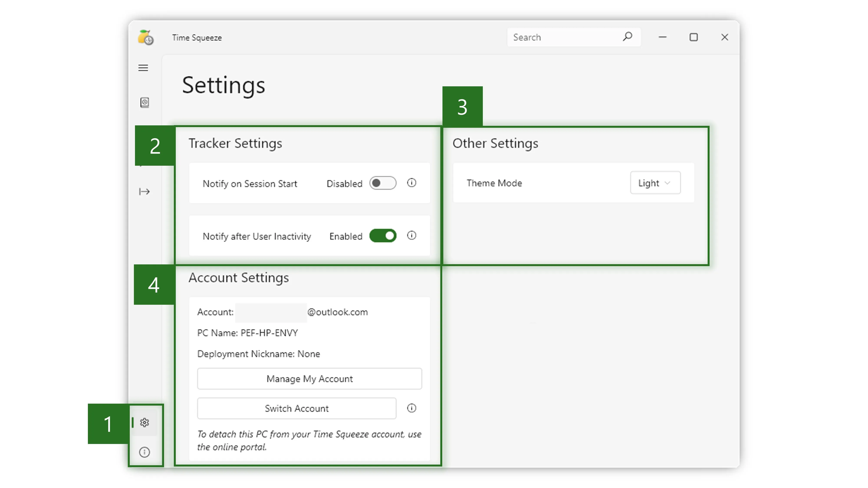Click the tracker dashboard sidebar icon
This screenshot has width=868, height=488.
145,102
